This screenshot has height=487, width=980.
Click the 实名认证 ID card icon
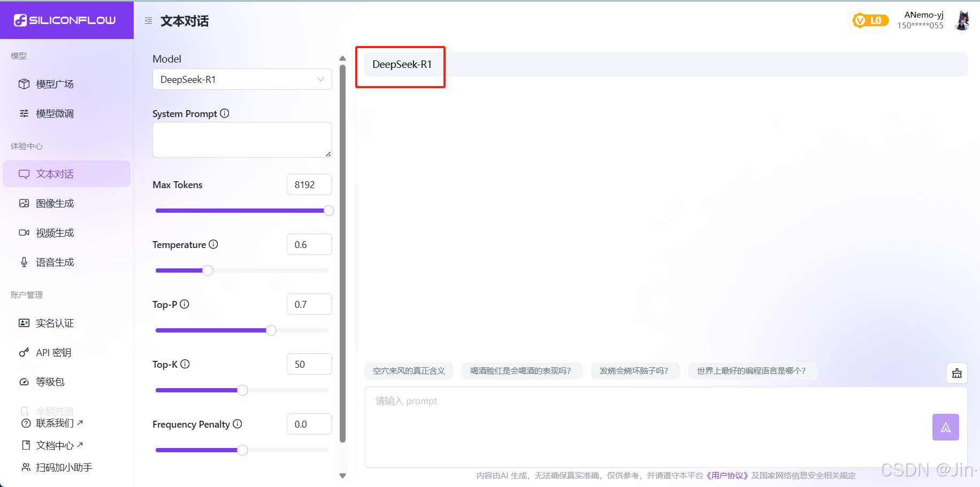24,323
